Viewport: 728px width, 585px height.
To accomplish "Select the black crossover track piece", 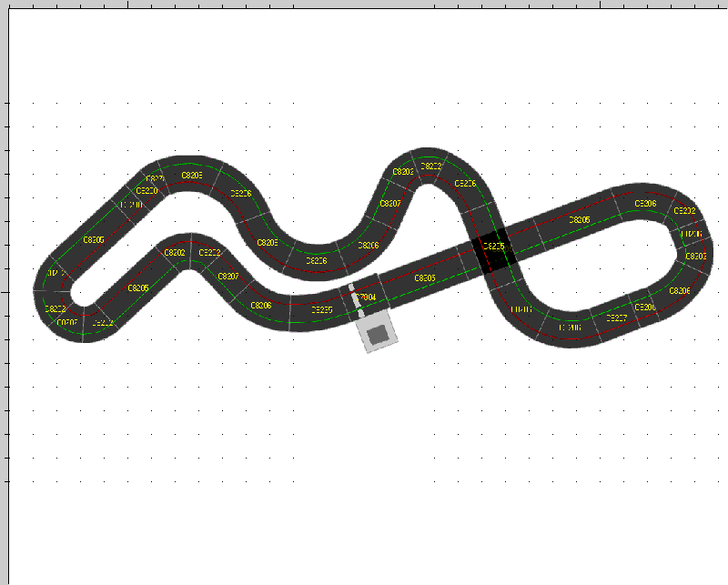I will pos(493,248).
